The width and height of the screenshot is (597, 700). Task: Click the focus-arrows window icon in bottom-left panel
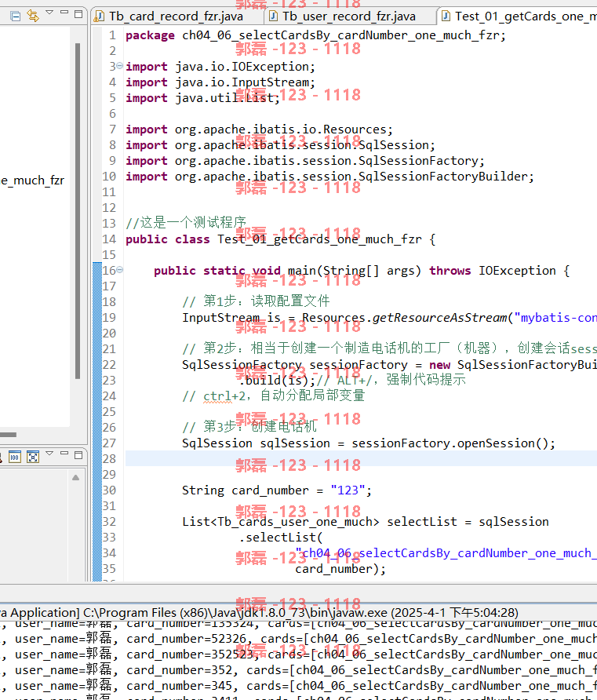pos(33,458)
